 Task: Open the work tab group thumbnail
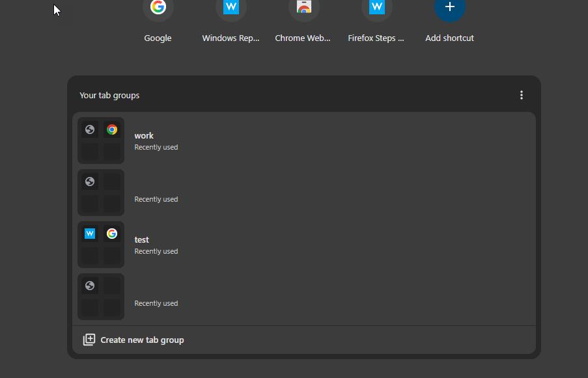(101, 141)
